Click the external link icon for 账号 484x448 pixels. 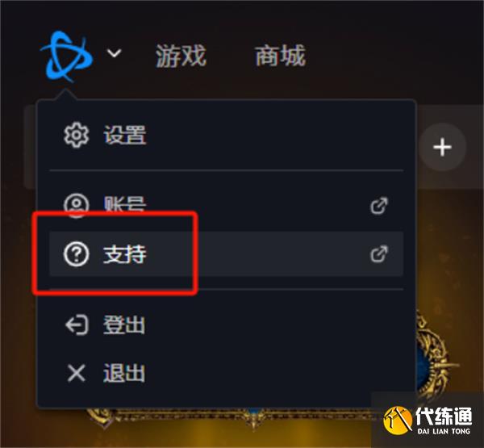pyautogui.click(x=379, y=206)
